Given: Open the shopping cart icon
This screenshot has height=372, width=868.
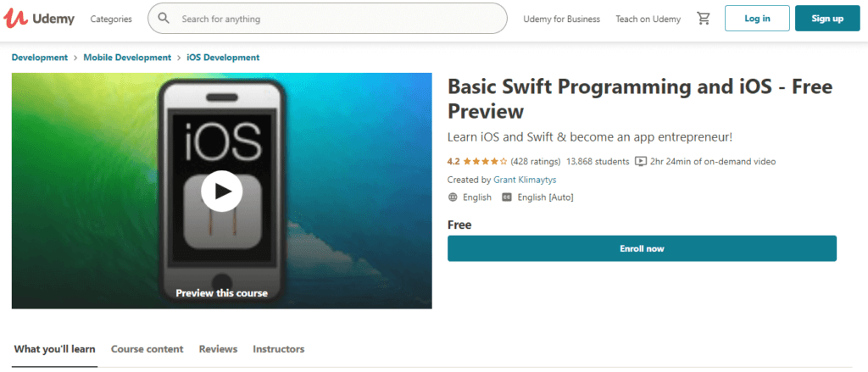Looking at the screenshot, I should tap(704, 19).
